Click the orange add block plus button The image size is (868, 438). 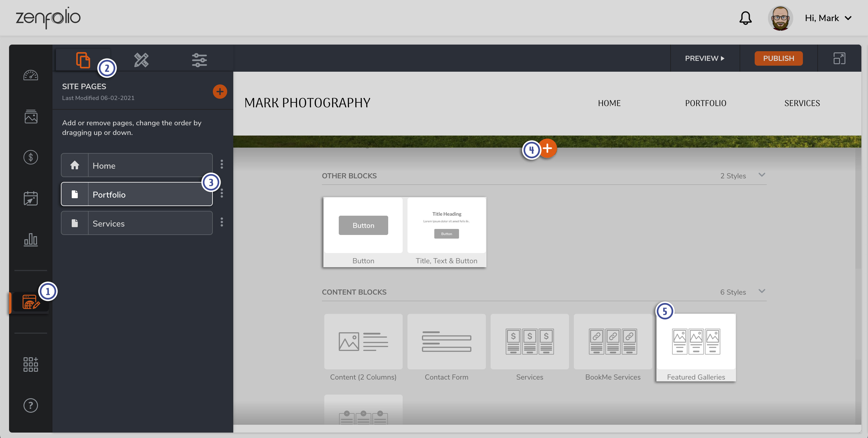coord(547,149)
